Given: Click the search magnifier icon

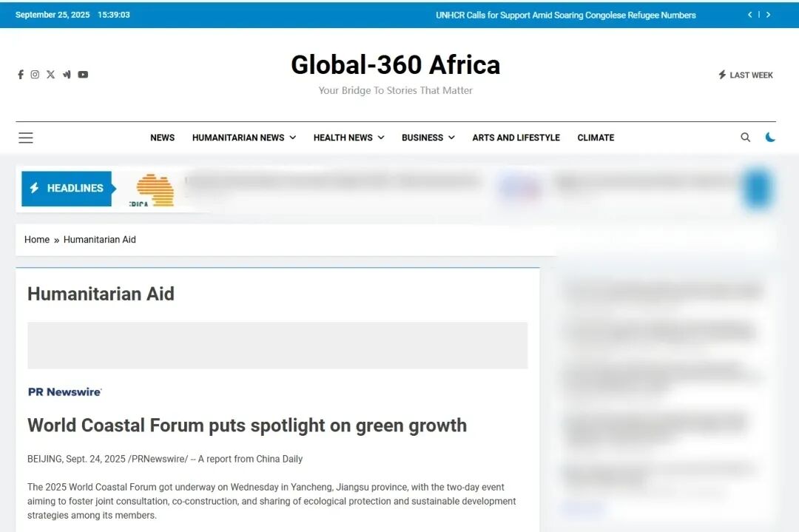Looking at the screenshot, I should (745, 138).
